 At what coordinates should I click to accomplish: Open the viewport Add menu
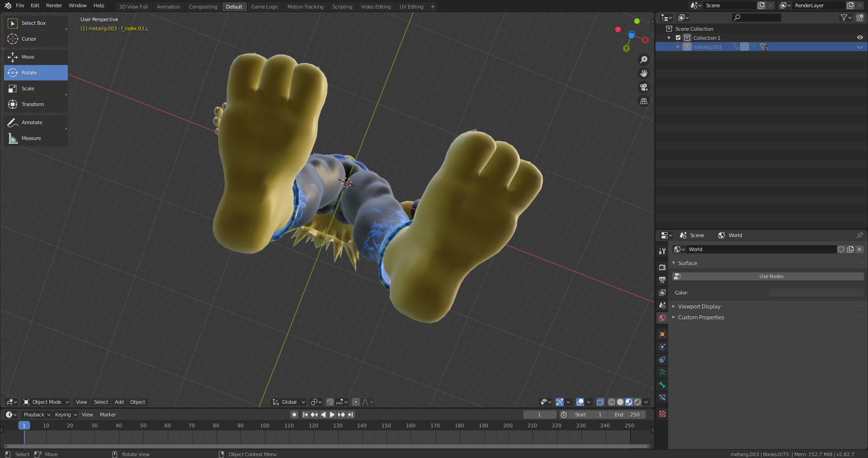[119, 402]
